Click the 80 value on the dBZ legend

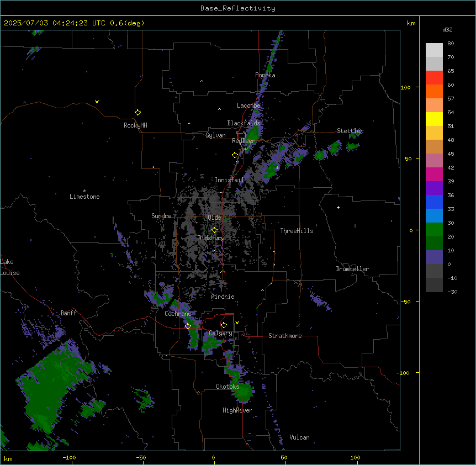451,44
